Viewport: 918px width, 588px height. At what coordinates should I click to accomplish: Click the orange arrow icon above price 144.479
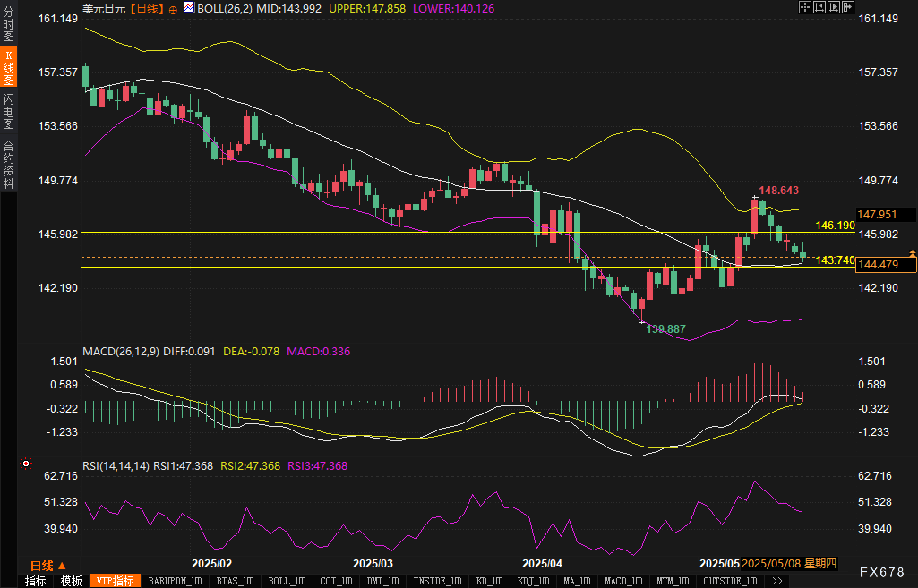coord(912,253)
